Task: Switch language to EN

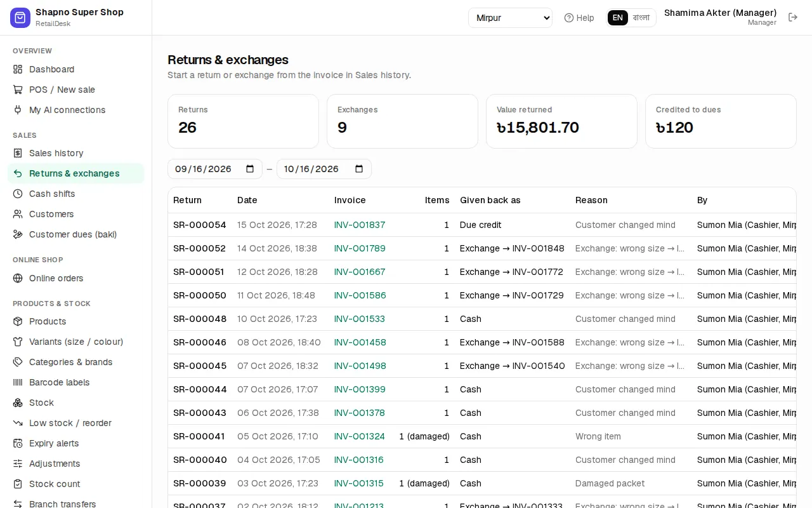Action: 618,18
